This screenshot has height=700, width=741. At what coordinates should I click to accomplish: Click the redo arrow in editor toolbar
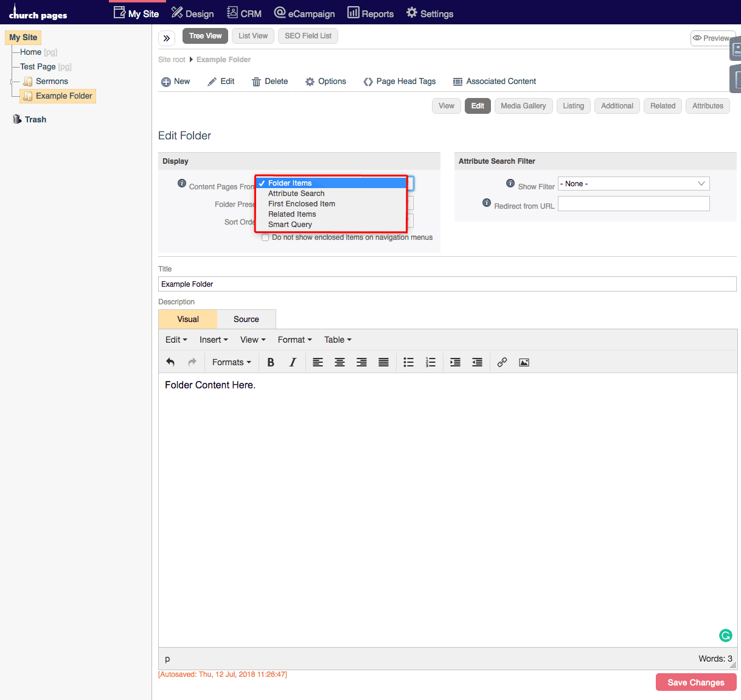192,362
